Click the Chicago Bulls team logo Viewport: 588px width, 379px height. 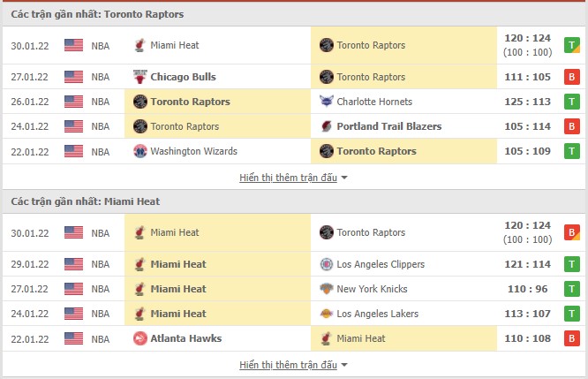coord(139,77)
